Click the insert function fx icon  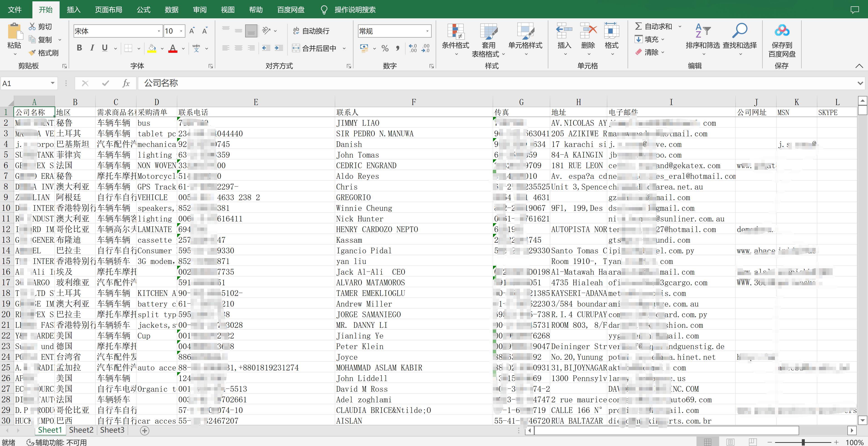tap(126, 83)
